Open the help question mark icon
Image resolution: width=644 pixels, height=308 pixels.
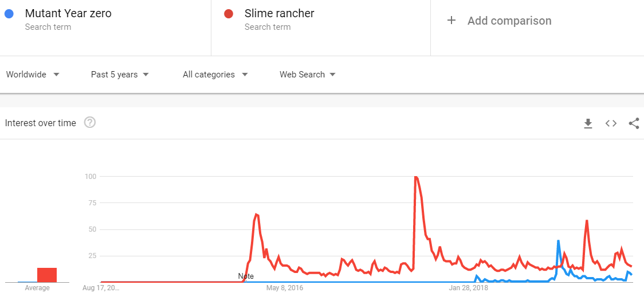(90, 123)
